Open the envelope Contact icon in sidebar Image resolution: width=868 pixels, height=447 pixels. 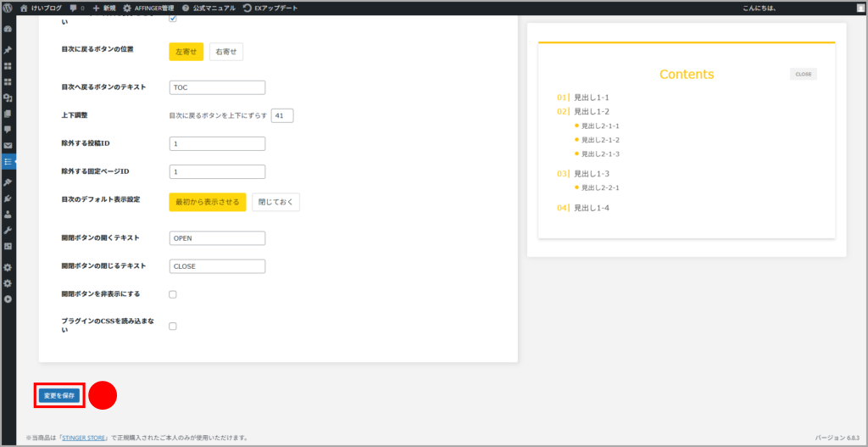[x=8, y=145]
